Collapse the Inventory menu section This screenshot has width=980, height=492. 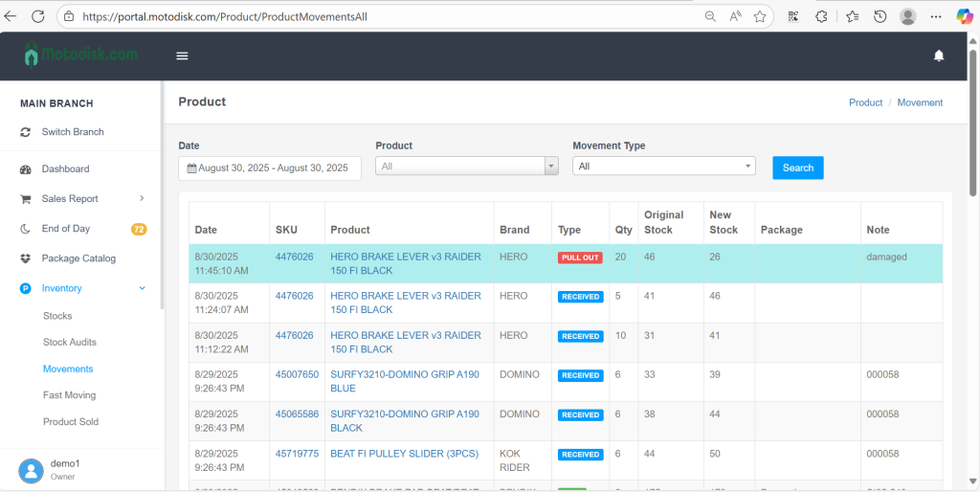point(142,288)
